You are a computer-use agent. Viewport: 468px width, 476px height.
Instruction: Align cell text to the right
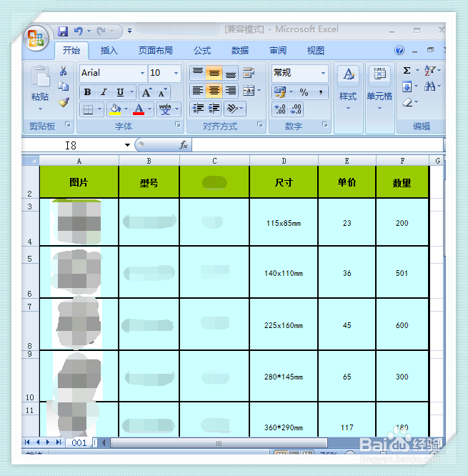pos(230,91)
